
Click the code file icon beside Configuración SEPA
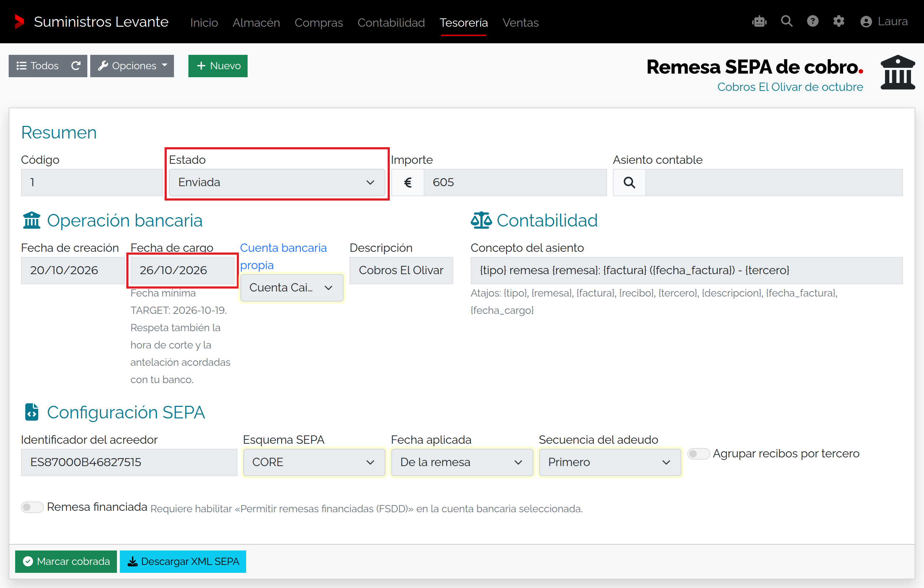[32, 412]
